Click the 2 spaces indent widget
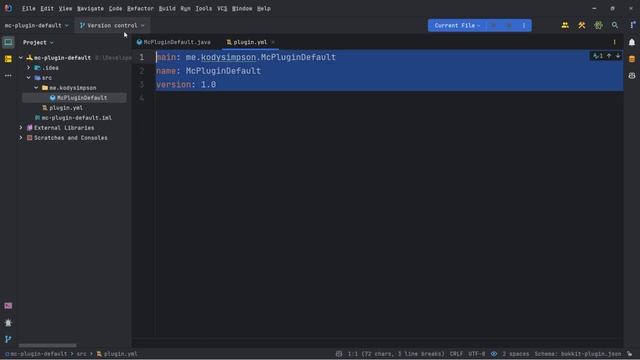The width and height of the screenshot is (640, 360). pos(516,354)
